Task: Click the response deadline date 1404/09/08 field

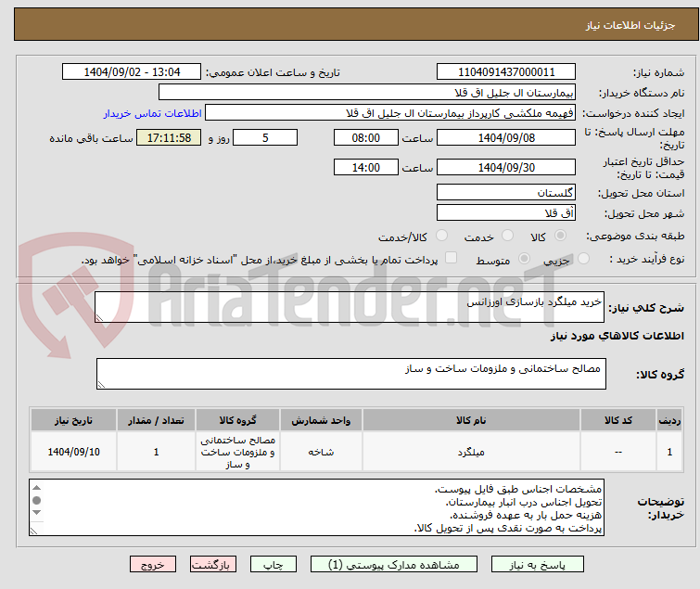Action: tap(506, 137)
